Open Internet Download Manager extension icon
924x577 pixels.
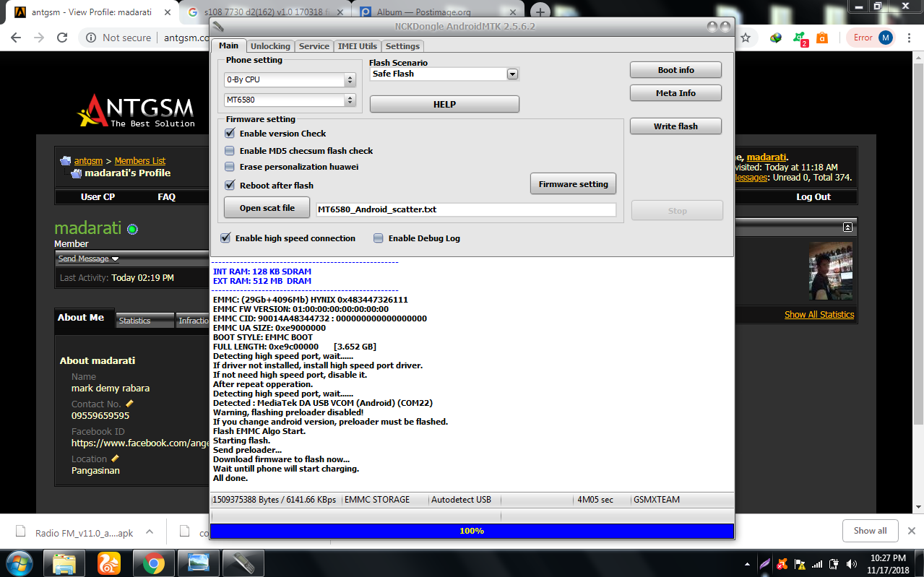point(776,38)
